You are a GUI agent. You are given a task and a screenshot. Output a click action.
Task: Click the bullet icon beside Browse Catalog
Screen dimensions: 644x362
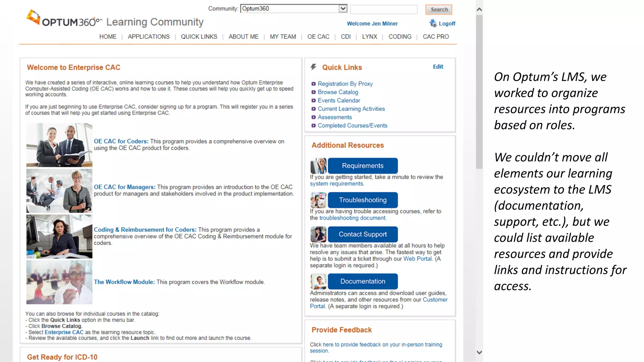pyautogui.click(x=314, y=92)
